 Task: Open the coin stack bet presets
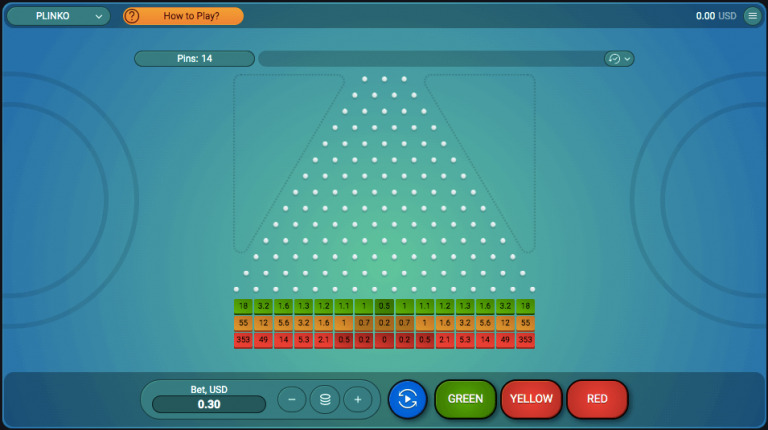pos(324,399)
